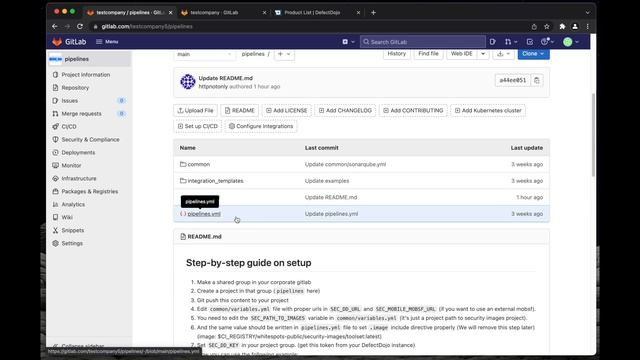Click the Settings gear icon in the sidebar
Viewport: 640px width, 360px height.
tap(55, 243)
